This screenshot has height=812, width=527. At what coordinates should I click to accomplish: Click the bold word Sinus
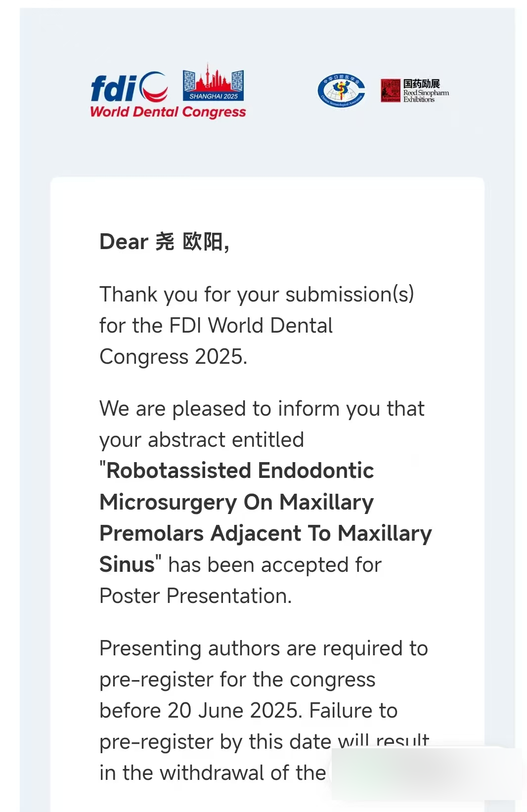click(127, 565)
